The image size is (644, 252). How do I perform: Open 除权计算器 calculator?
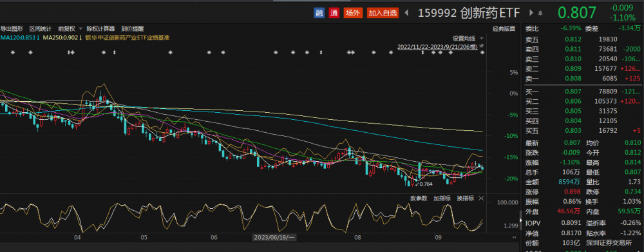100,29
